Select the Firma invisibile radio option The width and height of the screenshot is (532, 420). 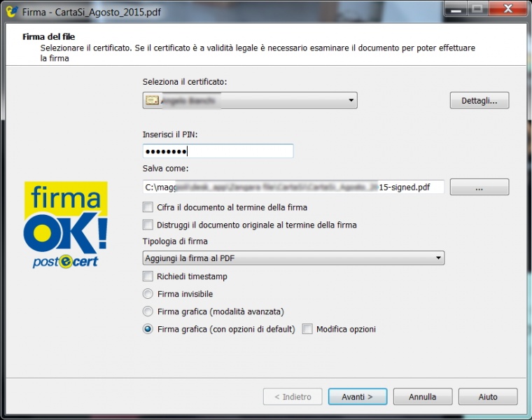pos(148,294)
